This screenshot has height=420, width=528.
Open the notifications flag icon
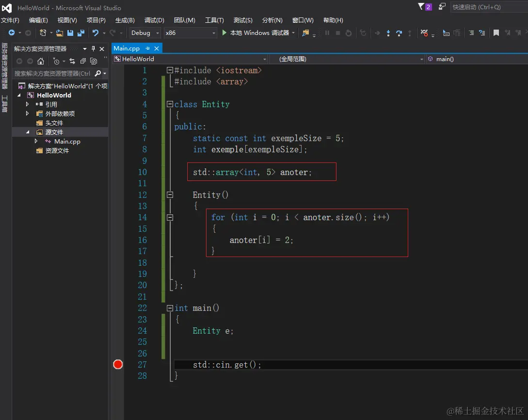click(421, 7)
